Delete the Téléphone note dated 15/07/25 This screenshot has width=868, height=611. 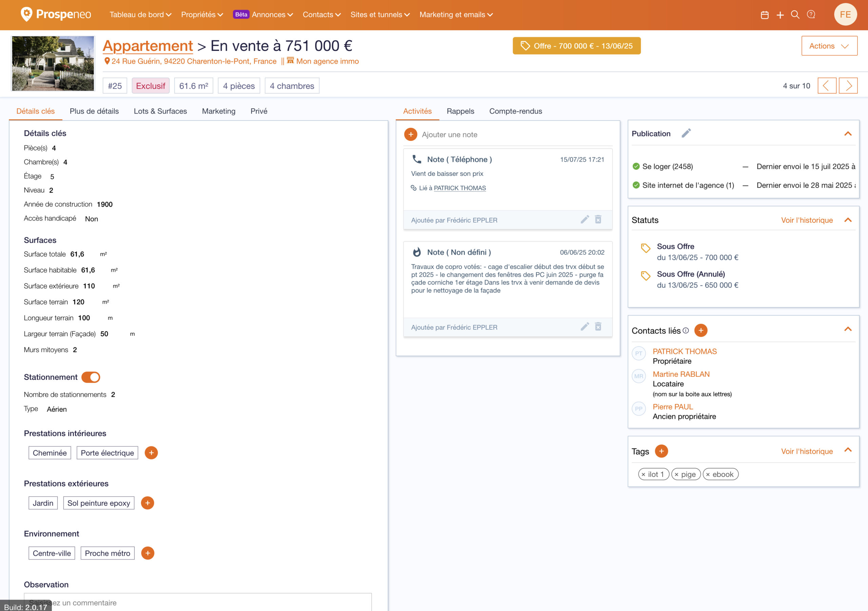tap(598, 220)
